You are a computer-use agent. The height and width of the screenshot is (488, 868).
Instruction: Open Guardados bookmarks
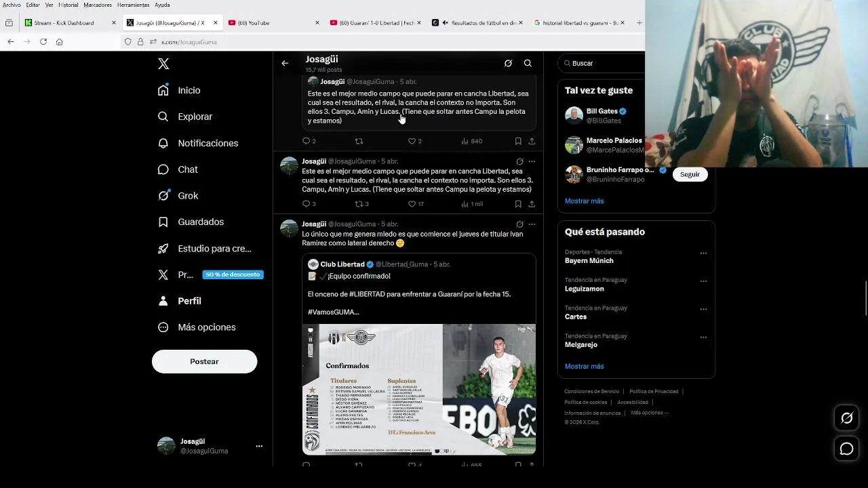[191, 222]
